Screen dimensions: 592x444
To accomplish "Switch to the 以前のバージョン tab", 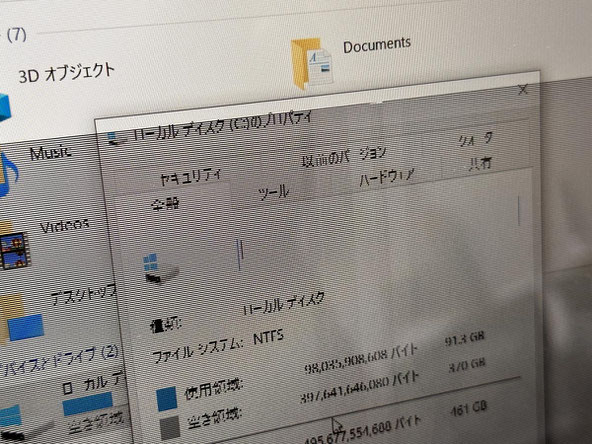I will click(344, 156).
